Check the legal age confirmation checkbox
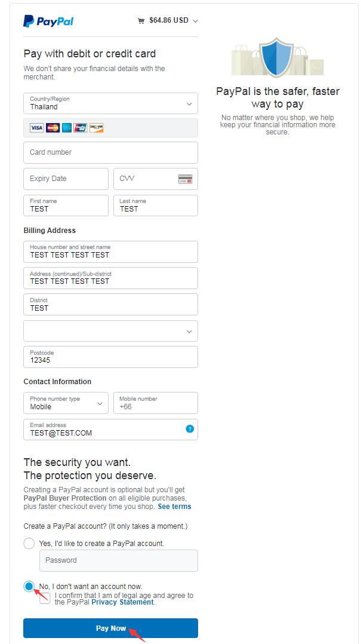Viewport: 361px width, 644px height. click(x=45, y=599)
